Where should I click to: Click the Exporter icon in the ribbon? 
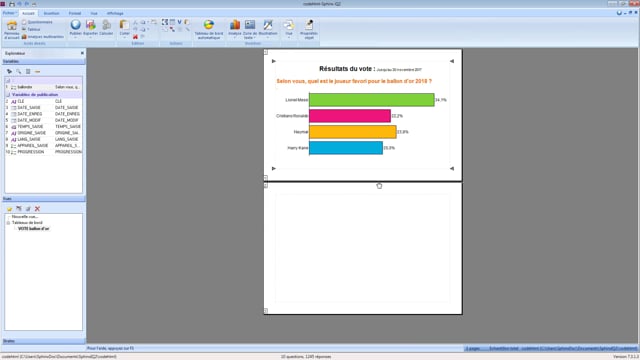tap(91, 25)
